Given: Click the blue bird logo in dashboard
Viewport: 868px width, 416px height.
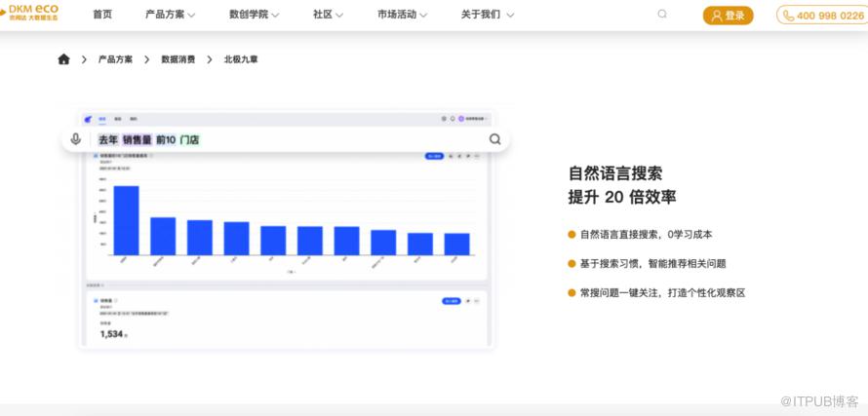Looking at the screenshot, I should click(x=88, y=119).
